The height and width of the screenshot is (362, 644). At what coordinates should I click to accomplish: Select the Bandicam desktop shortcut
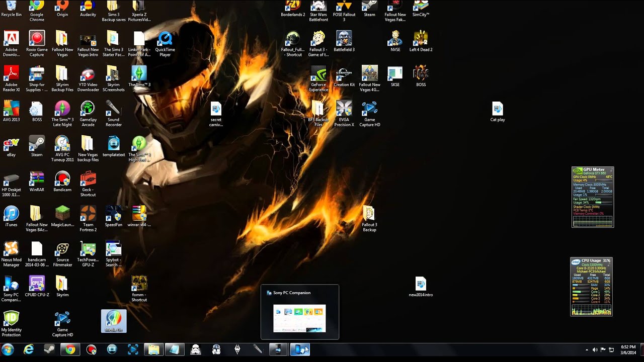coord(62,182)
